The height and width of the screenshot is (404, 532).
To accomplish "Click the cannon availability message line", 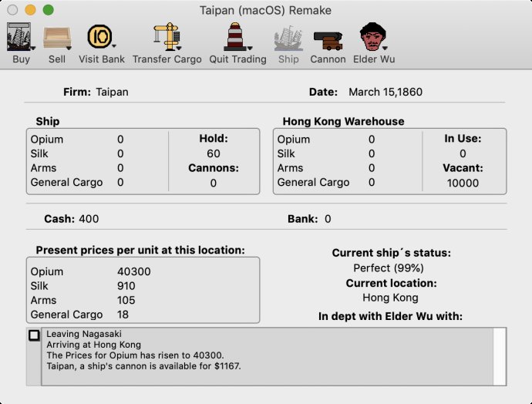I will (x=144, y=366).
